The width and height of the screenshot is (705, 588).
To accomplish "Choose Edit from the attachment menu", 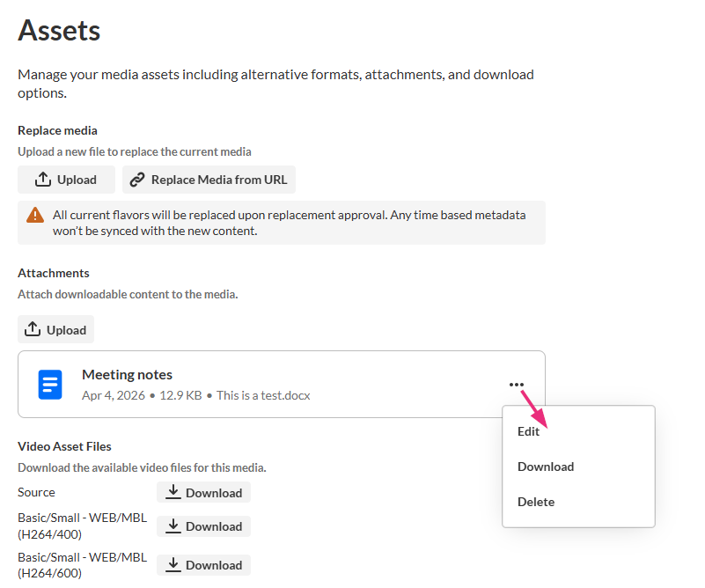I will 529,431.
